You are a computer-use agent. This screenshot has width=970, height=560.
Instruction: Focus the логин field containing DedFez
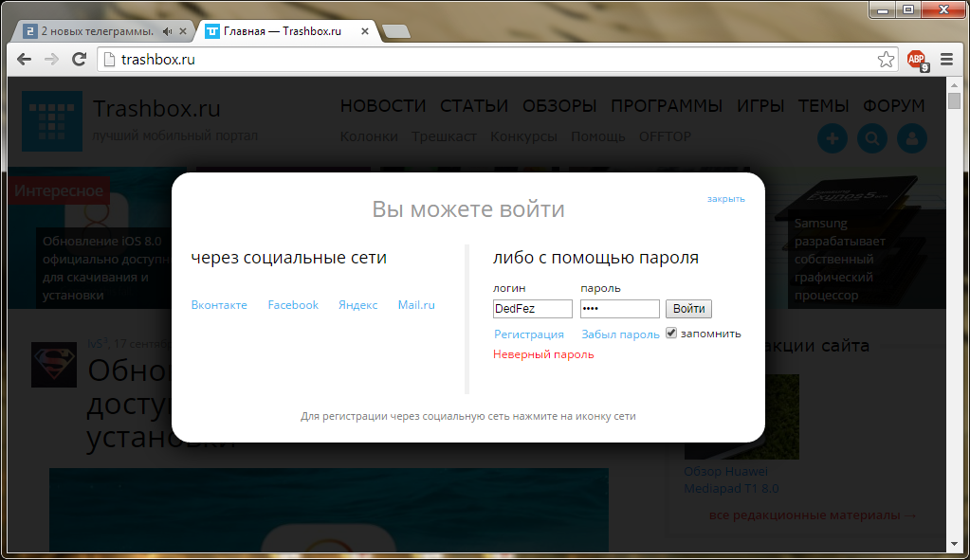tap(533, 309)
